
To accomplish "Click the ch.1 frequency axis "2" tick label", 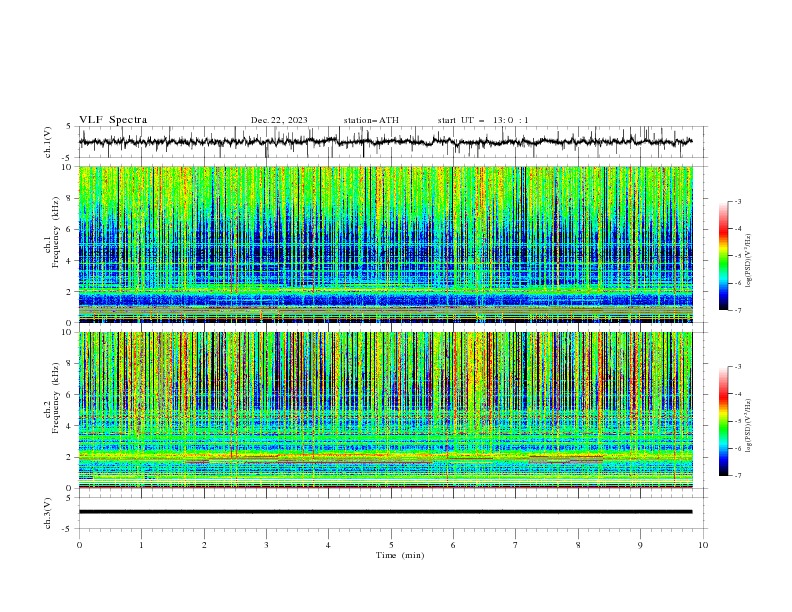I will tap(71, 292).
